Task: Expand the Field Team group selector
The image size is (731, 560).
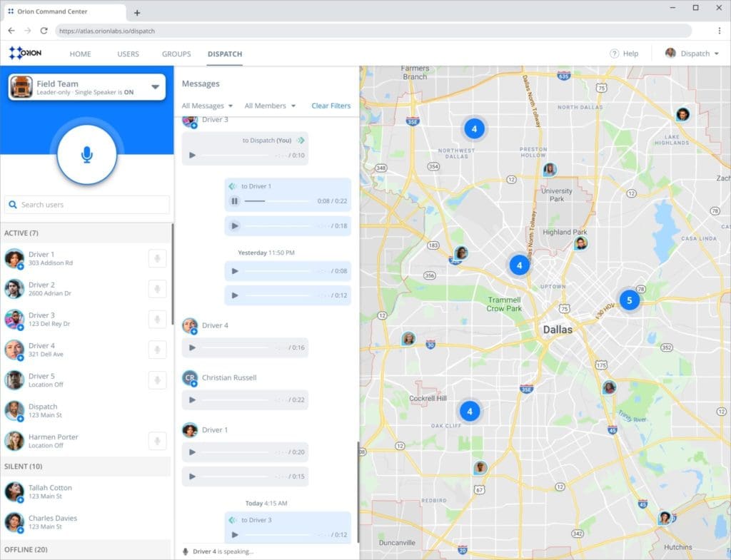Action: (155, 87)
